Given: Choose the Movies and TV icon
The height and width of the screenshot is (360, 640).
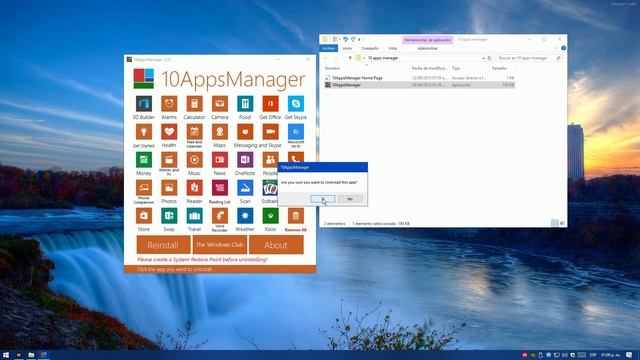Looking at the screenshot, I should pyautogui.click(x=169, y=160).
